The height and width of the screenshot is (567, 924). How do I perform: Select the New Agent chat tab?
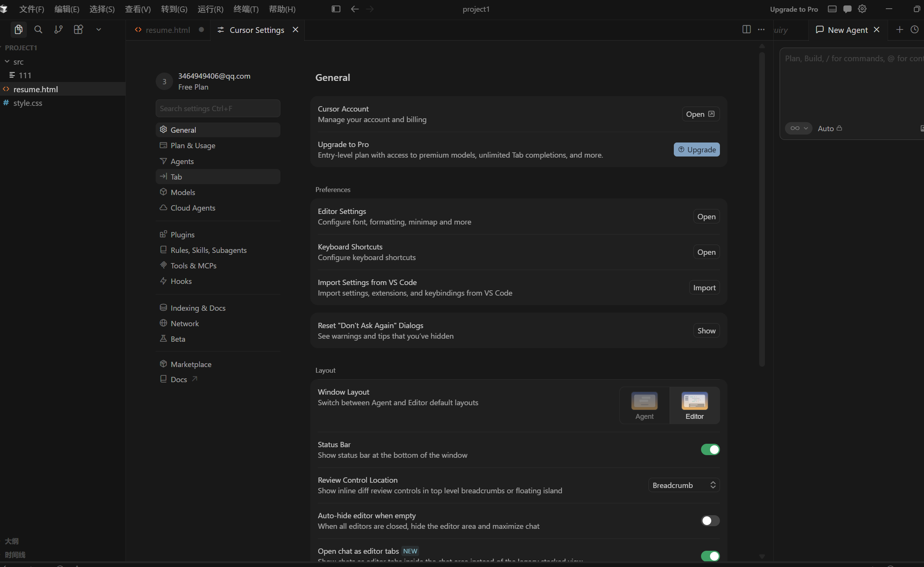tap(847, 30)
